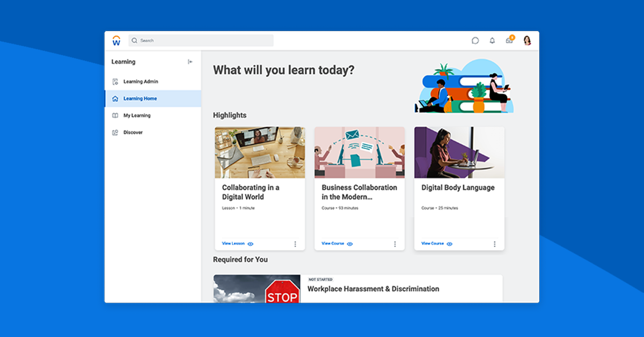Open your profile avatar photo
Viewport: 644px width, 337px height.
pyautogui.click(x=526, y=40)
